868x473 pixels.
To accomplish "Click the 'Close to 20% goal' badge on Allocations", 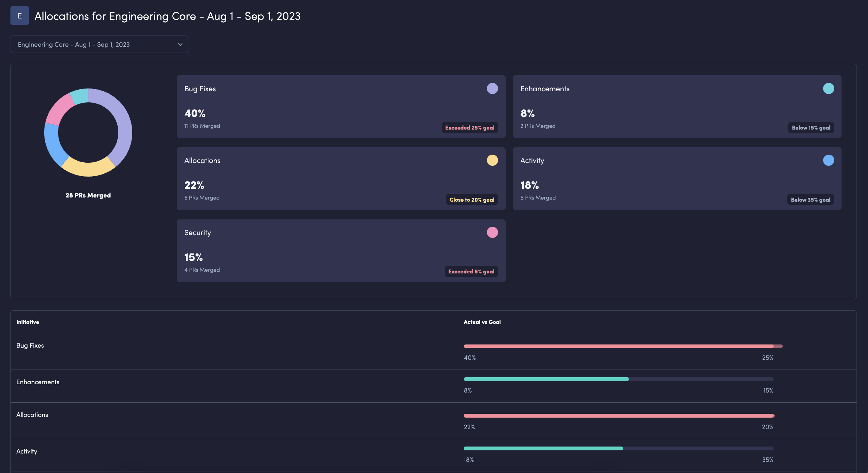I will click(x=472, y=200).
